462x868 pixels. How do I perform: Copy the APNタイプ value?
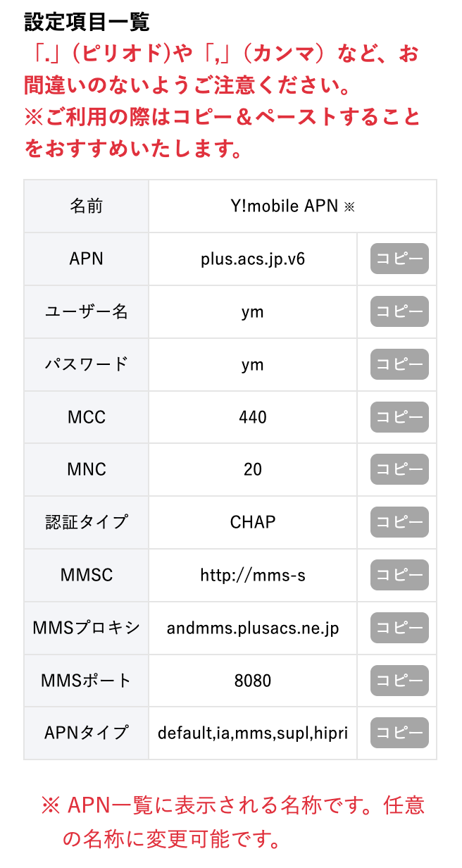[399, 733]
